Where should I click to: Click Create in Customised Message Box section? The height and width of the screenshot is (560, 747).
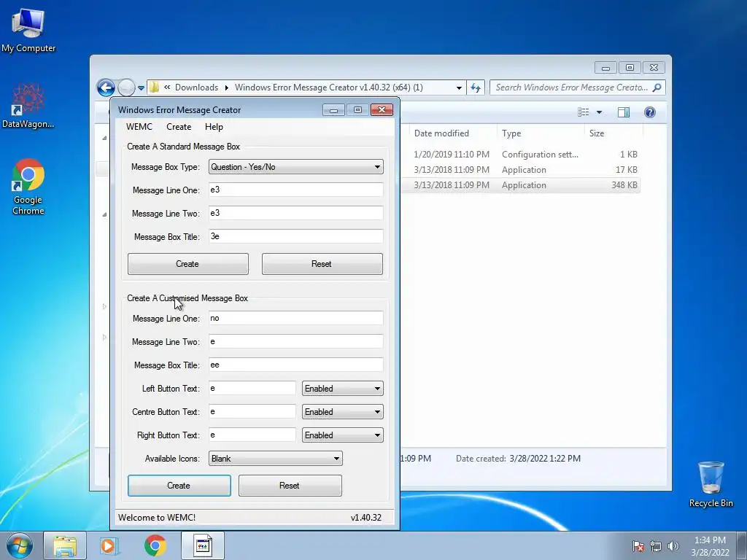179,486
